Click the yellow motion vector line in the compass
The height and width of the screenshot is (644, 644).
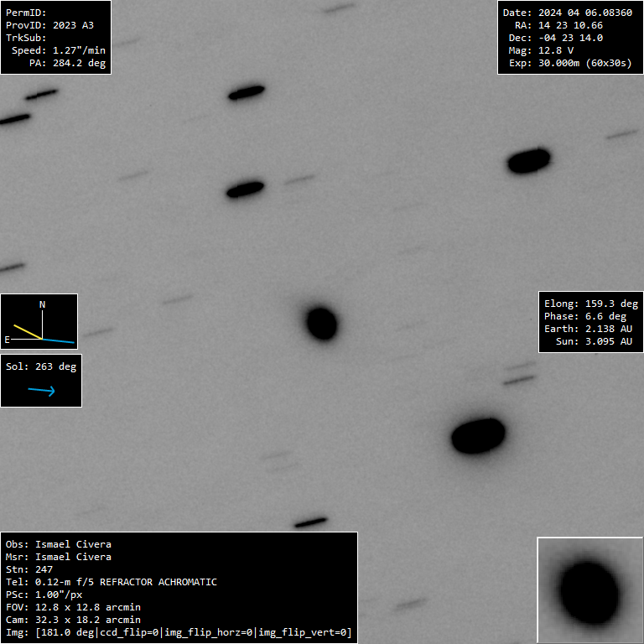(28, 332)
